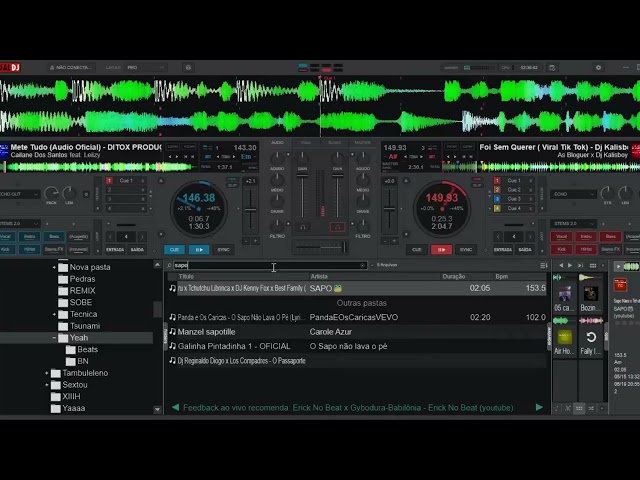
Task: Click left channel headphone cue button
Action: tap(302, 227)
